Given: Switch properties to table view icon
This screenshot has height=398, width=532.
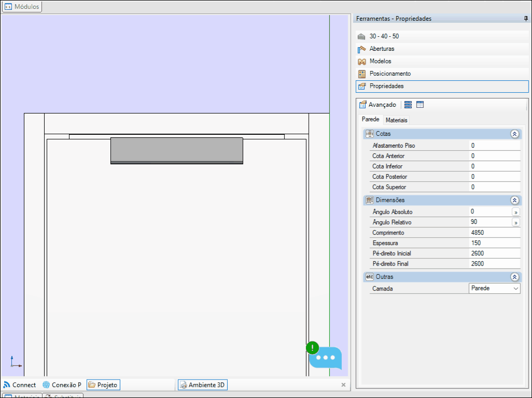Looking at the screenshot, I should (420, 105).
